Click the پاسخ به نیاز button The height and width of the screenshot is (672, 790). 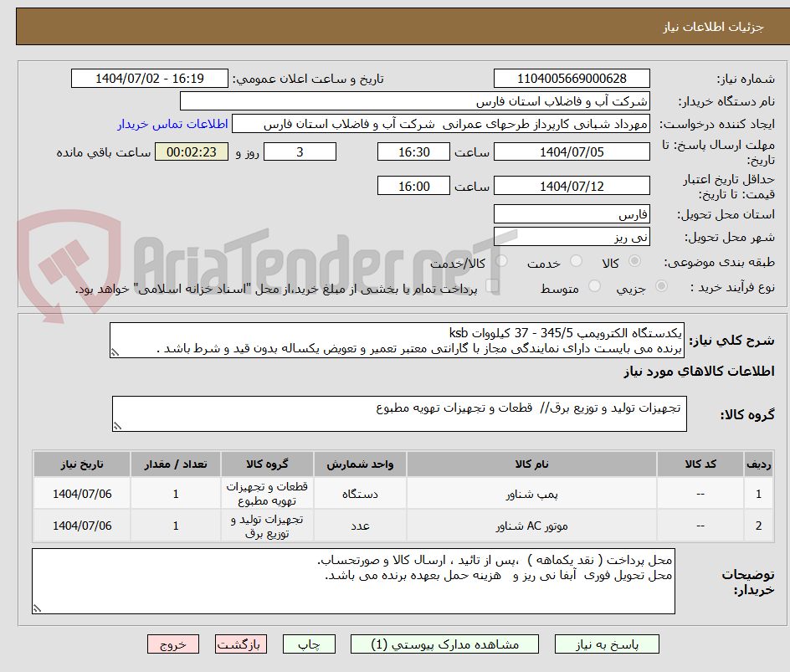coord(607,644)
